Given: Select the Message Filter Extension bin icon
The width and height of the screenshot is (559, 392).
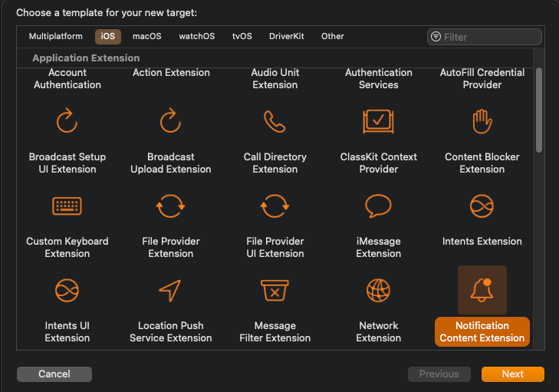Looking at the screenshot, I should [x=275, y=290].
